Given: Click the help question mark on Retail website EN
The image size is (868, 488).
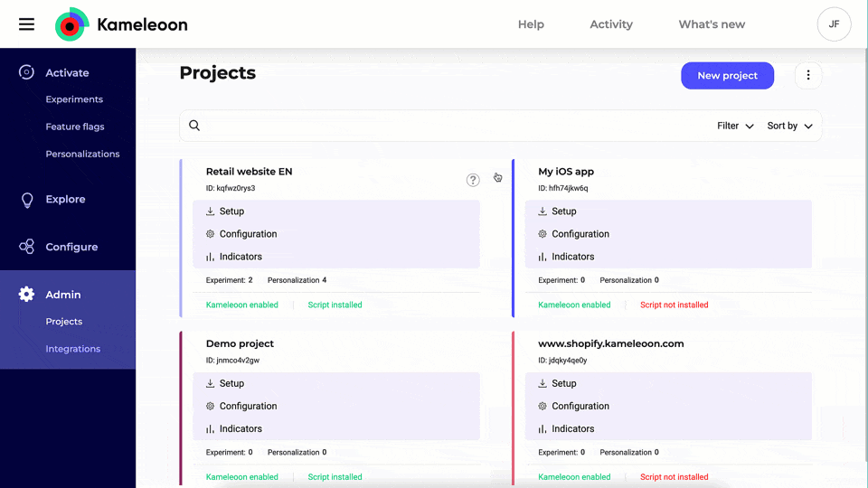Looking at the screenshot, I should click(473, 180).
